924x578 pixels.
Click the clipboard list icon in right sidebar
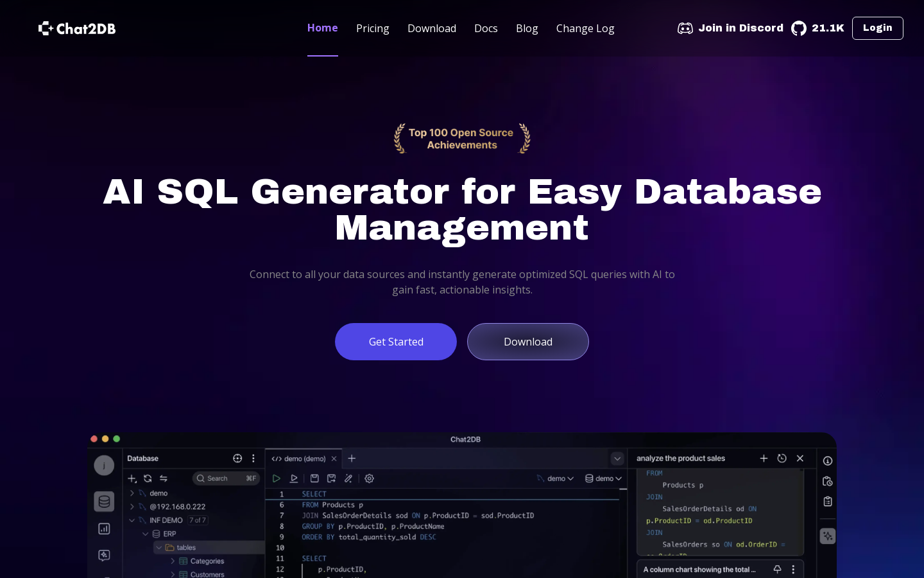828,502
